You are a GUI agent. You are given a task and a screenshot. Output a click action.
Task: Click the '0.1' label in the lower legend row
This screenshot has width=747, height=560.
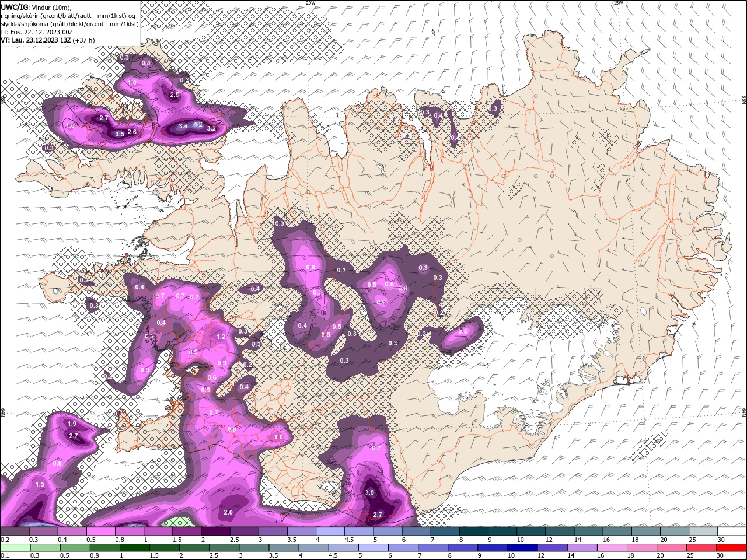pyautogui.click(x=5, y=555)
